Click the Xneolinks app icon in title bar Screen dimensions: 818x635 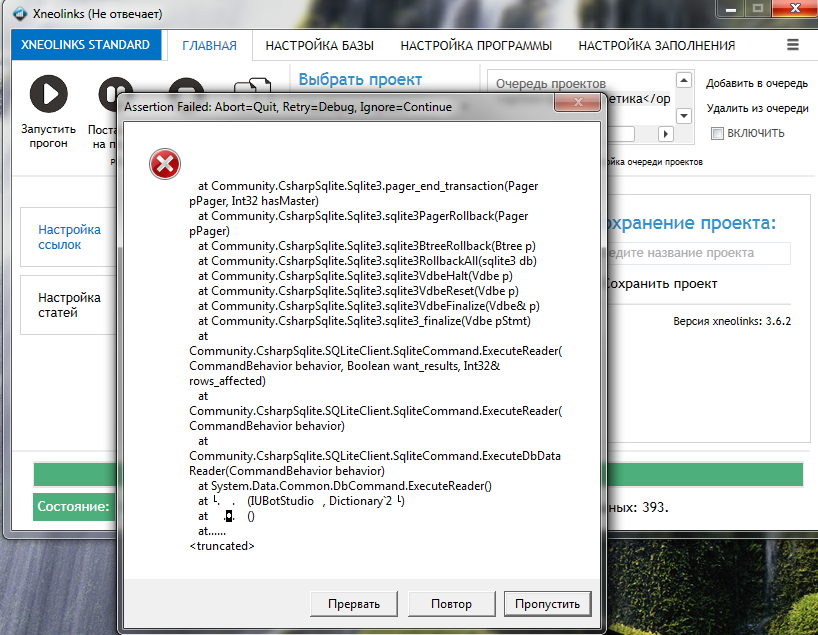tap(20, 14)
